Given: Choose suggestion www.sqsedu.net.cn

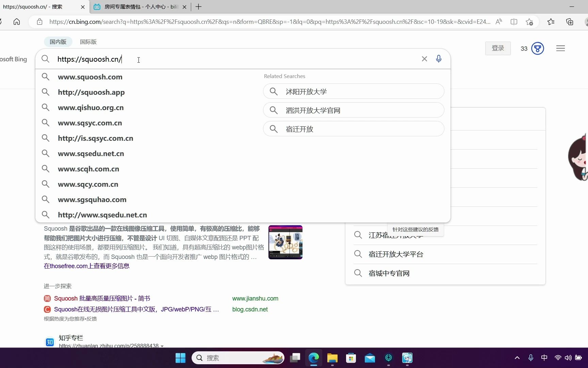Looking at the screenshot, I should [91, 154].
